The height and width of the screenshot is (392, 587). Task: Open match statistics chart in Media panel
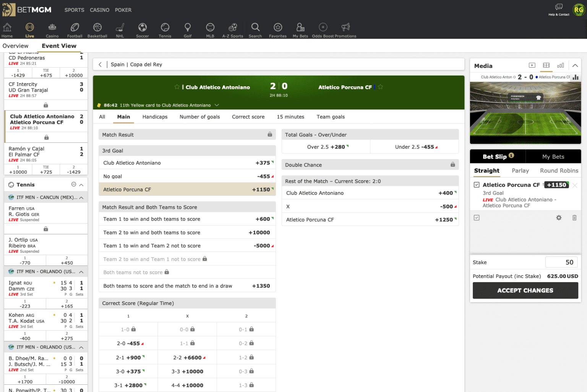[561, 65]
